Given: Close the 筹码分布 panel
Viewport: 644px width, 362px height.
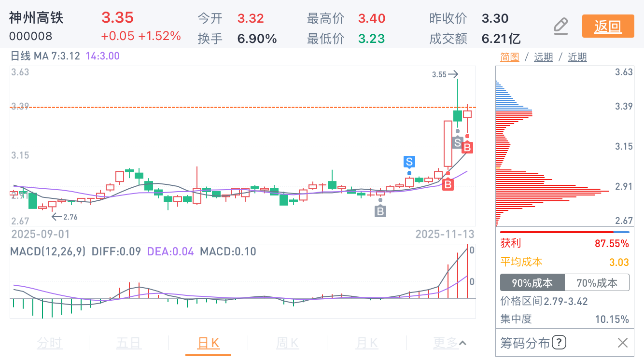Looking at the screenshot, I should click(x=623, y=343).
